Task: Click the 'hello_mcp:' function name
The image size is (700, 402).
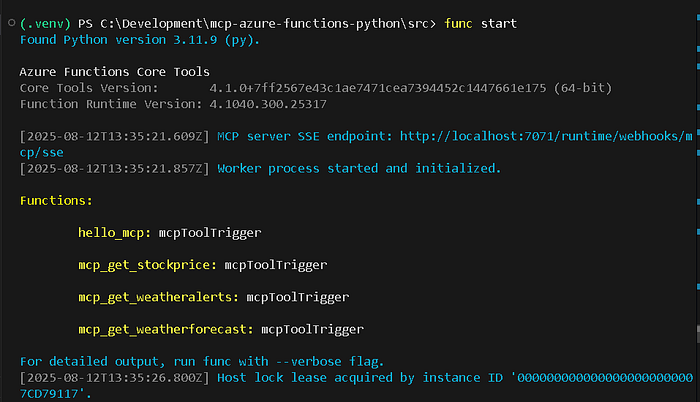Action: 115,233
